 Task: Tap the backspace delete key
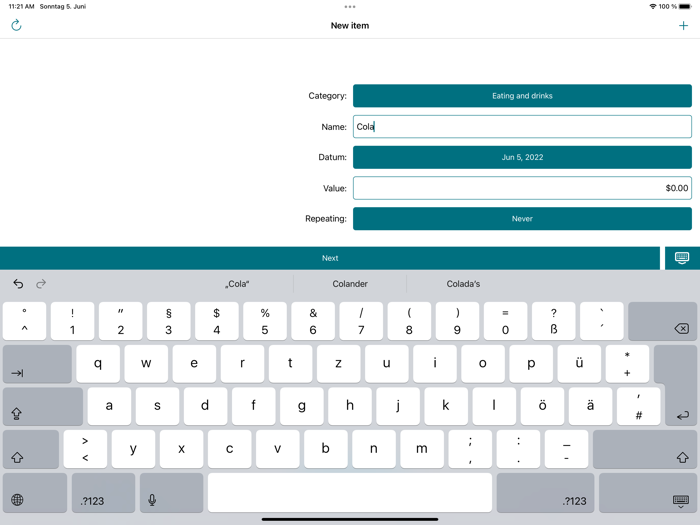pos(662,321)
